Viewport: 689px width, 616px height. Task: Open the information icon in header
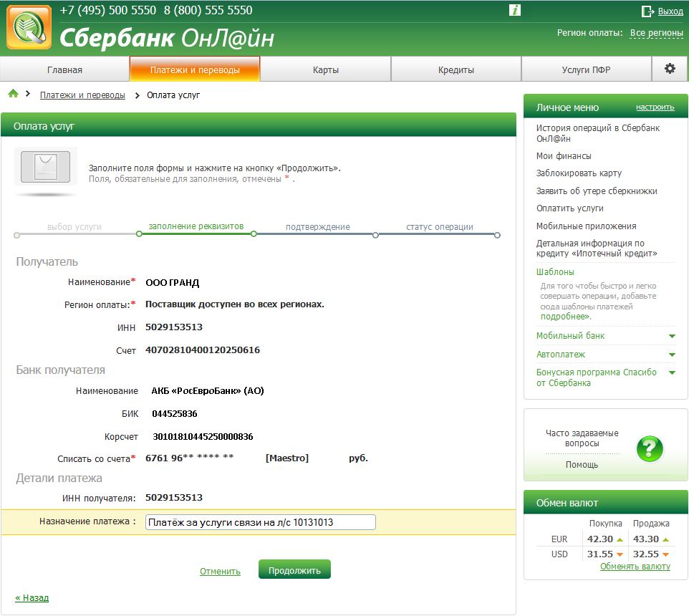514,10
